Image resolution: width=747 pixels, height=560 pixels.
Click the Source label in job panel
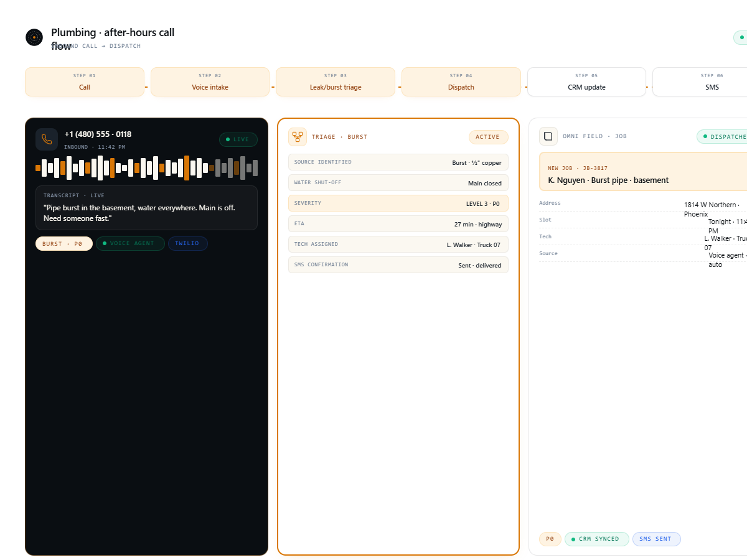pos(548,253)
